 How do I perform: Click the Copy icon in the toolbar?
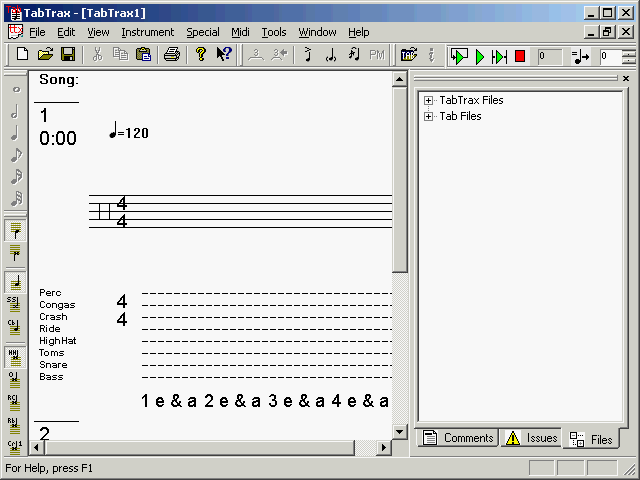120,54
